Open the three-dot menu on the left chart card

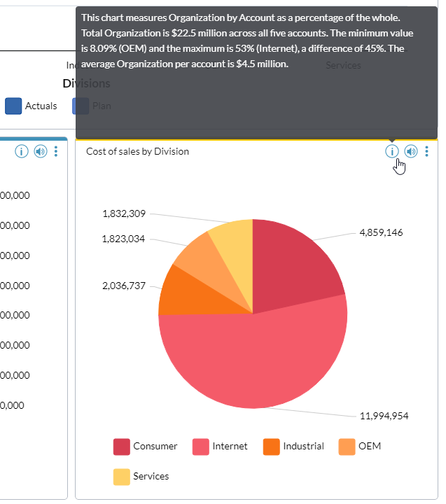point(56,151)
